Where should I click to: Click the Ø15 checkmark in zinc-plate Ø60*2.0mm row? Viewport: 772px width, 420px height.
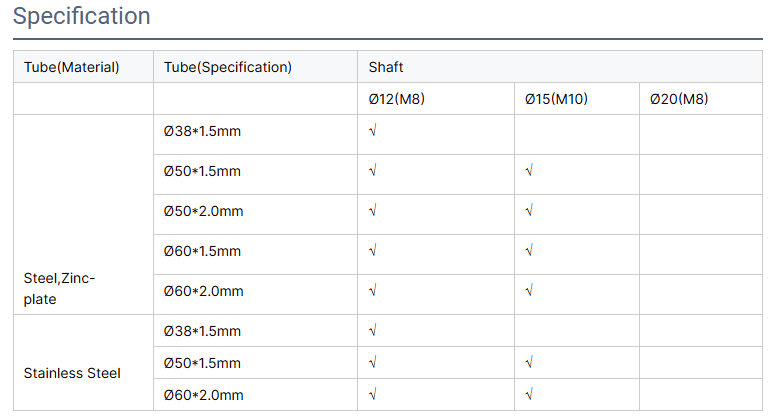coord(529,291)
